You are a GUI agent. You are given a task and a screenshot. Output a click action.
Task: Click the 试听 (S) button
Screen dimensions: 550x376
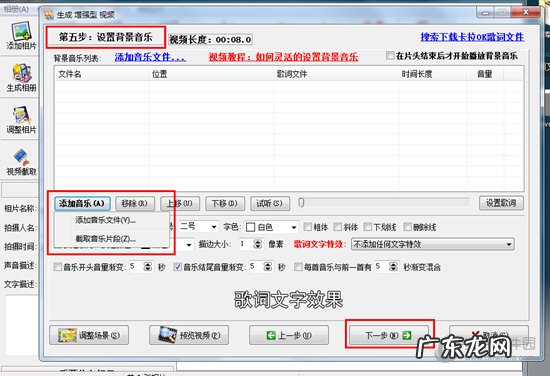(x=270, y=203)
